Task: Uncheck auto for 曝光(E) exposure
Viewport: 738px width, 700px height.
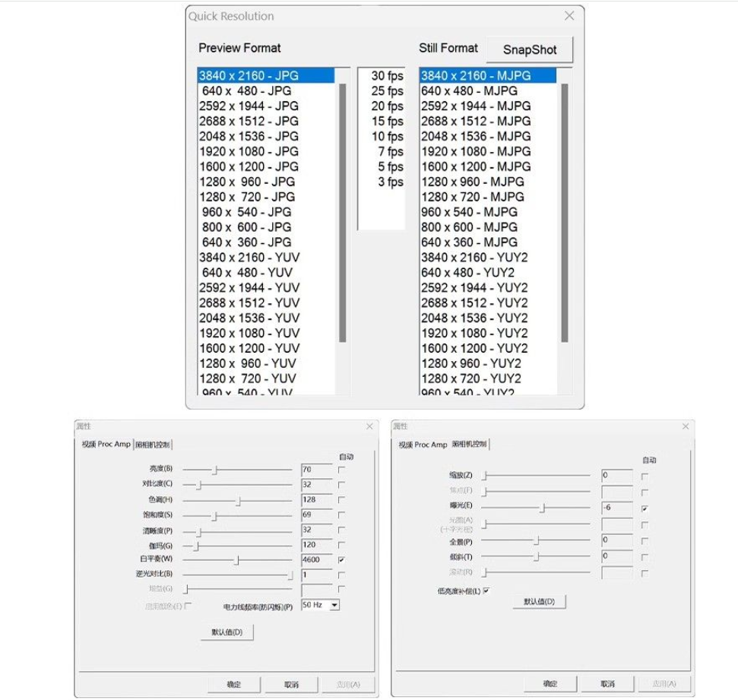Action: tap(645, 508)
